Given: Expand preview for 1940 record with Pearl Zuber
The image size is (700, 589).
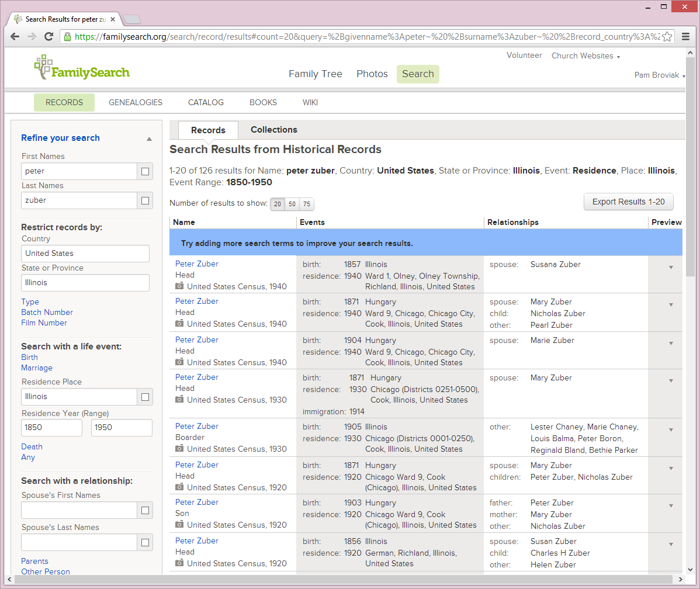Looking at the screenshot, I should click(x=671, y=305).
